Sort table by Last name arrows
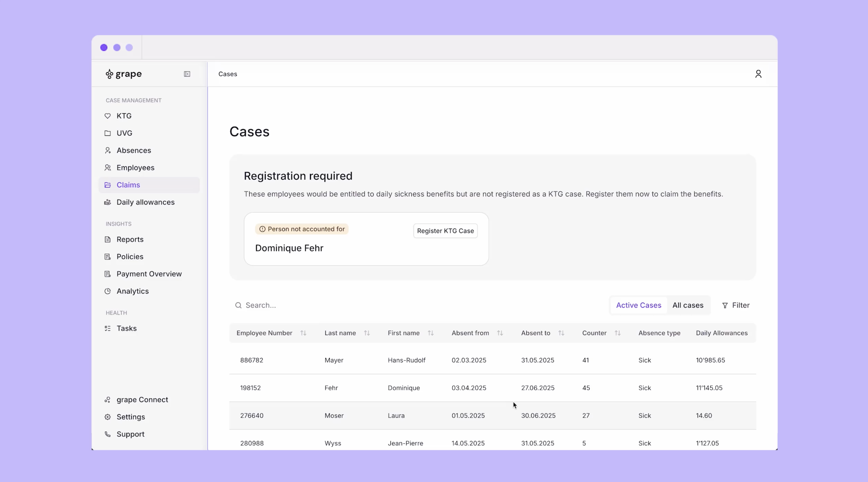The width and height of the screenshot is (868, 482). tap(367, 333)
